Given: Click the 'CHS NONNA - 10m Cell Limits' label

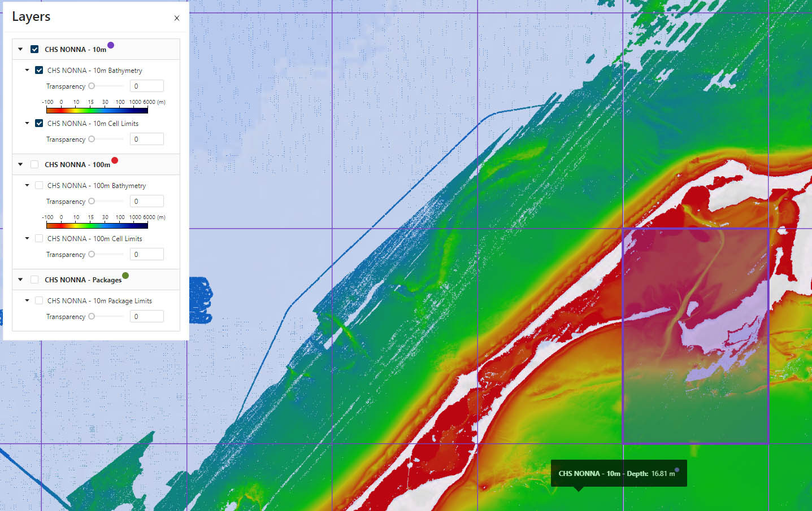Looking at the screenshot, I should pyautogui.click(x=93, y=124).
